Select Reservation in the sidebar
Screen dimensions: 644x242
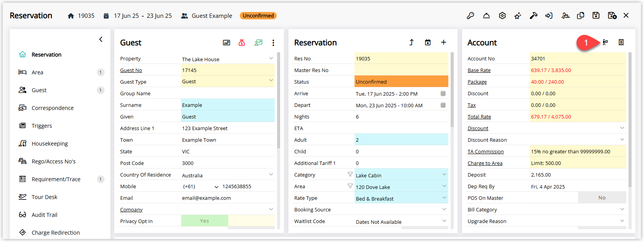46,55
